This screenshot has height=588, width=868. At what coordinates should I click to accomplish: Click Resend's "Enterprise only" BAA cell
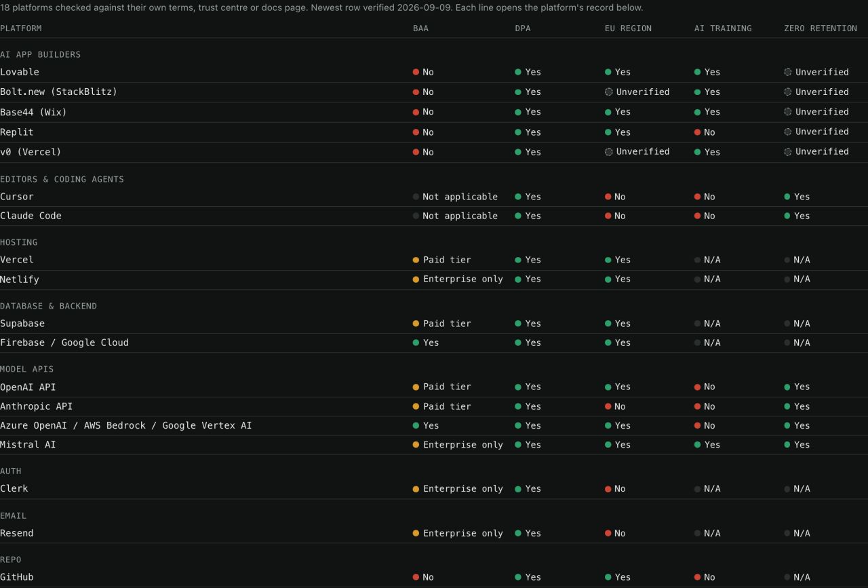click(x=458, y=533)
